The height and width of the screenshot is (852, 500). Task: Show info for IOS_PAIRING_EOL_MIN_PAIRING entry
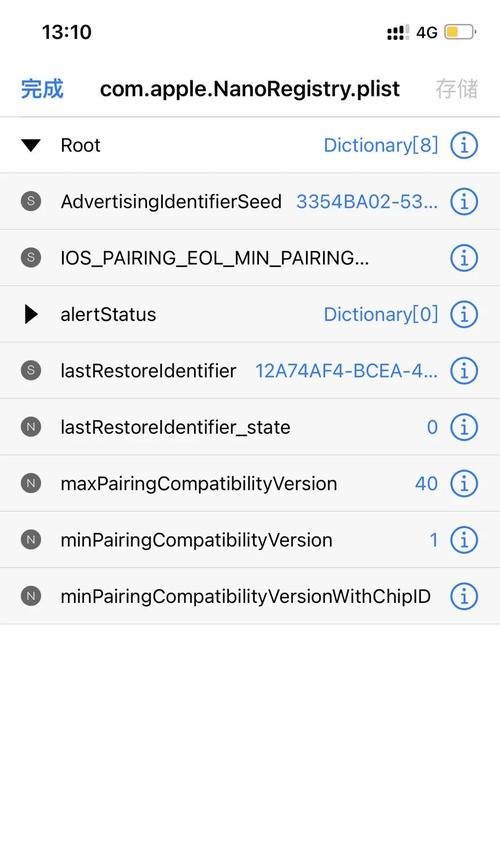point(464,258)
